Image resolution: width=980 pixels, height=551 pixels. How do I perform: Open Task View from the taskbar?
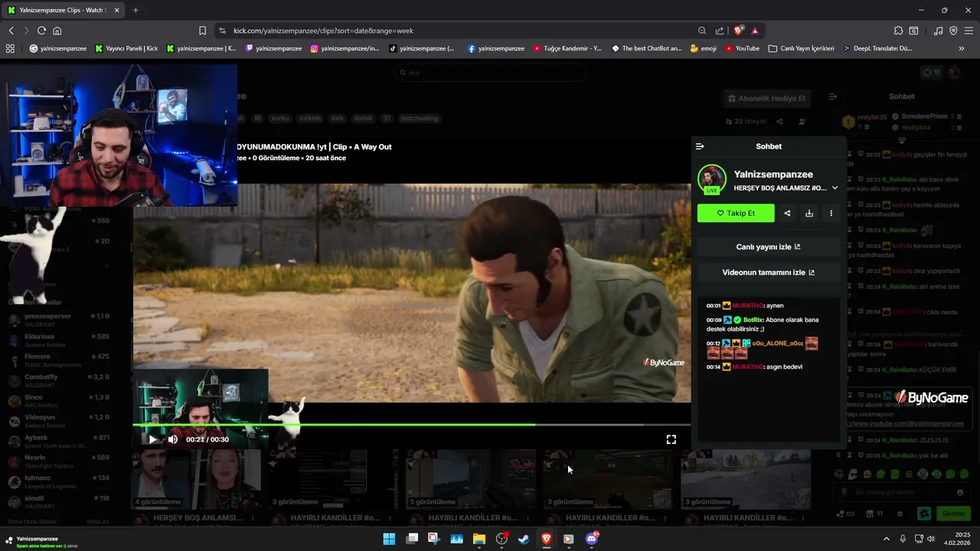click(x=412, y=539)
